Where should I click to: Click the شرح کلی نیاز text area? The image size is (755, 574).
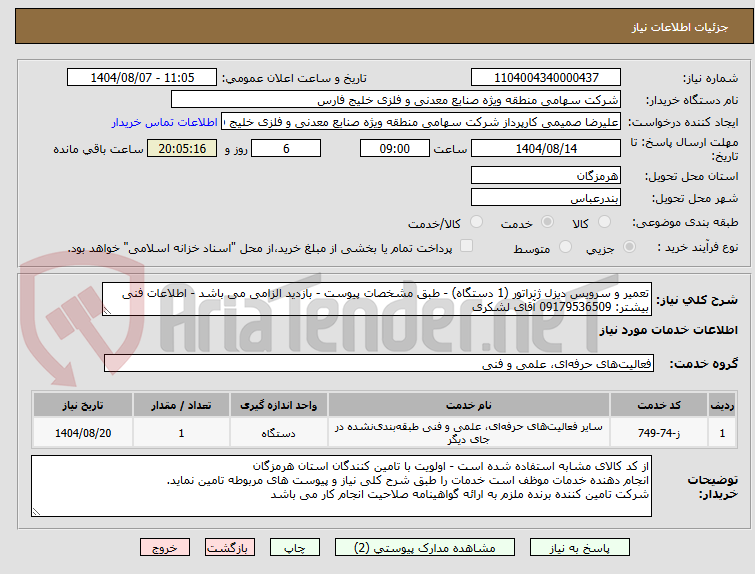tap(377, 300)
